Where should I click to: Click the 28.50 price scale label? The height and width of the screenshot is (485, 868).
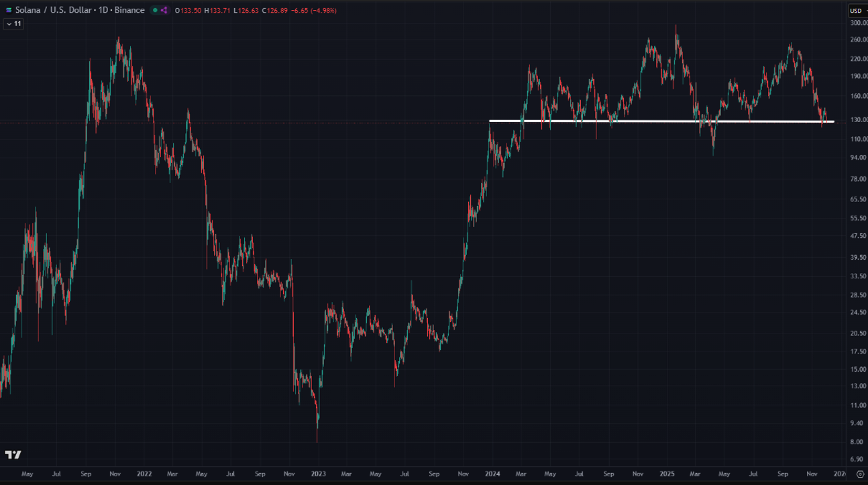point(859,294)
